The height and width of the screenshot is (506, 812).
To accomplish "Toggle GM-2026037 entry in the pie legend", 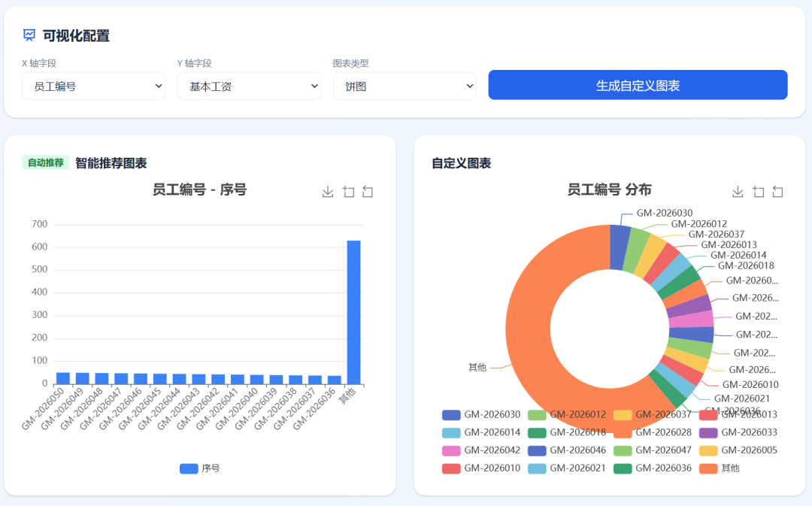I will pyautogui.click(x=653, y=415).
